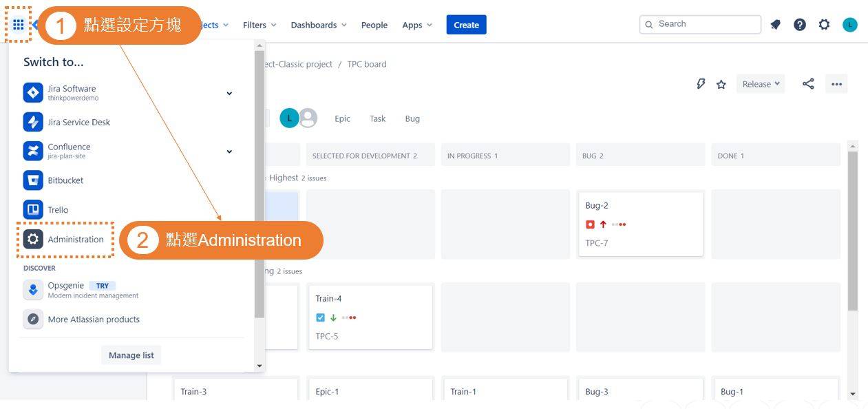Open the Bitbucket product icon
This screenshot has width=868, height=409.
33,180
